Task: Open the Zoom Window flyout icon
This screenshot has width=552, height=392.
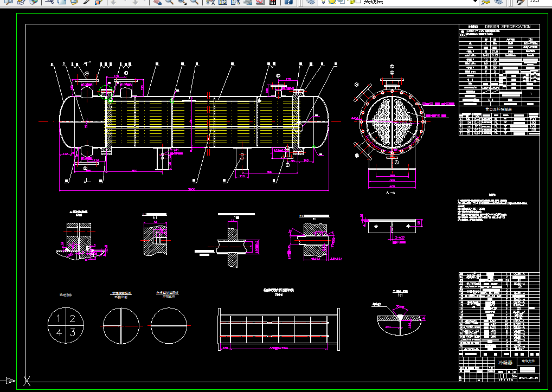Action: pos(182,2)
